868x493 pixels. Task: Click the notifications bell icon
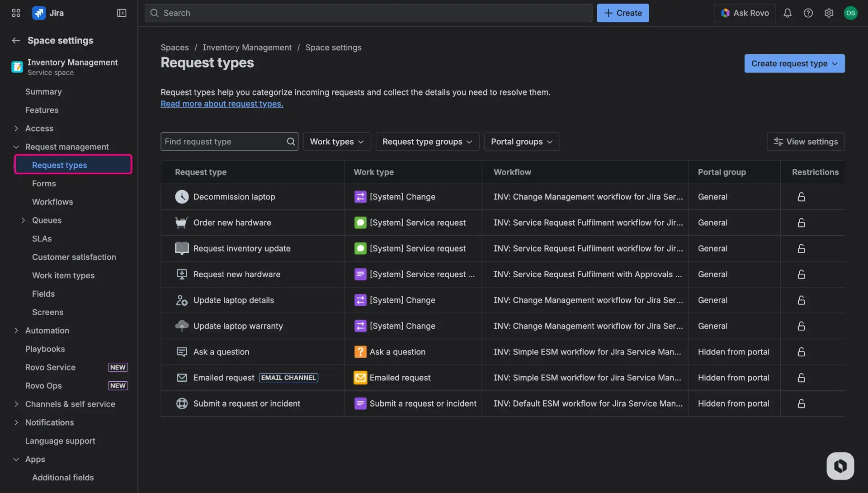coord(788,13)
